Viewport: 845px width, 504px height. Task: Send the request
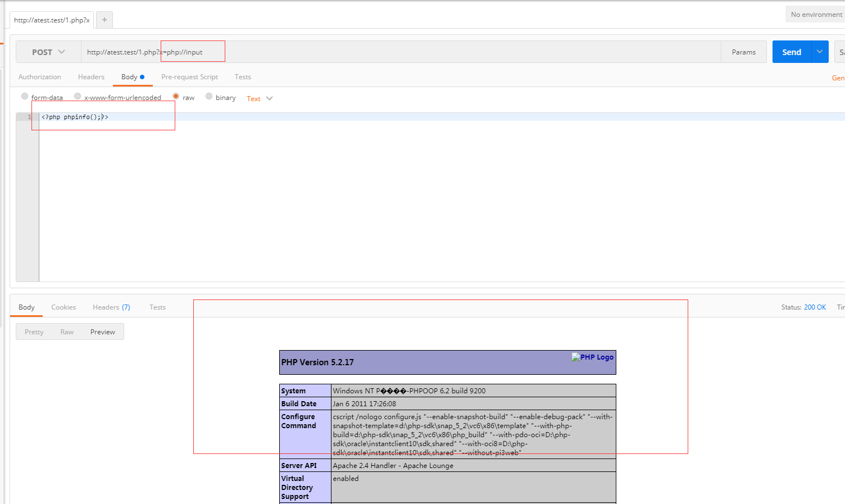pos(792,52)
